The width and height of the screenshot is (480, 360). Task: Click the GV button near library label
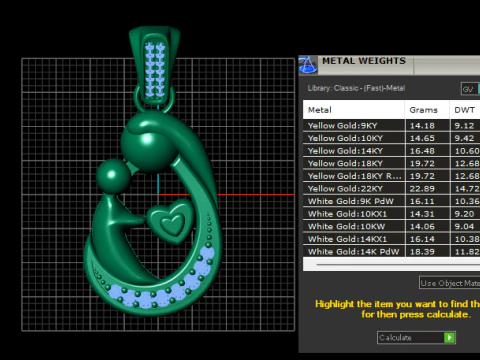(x=470, y=89)
